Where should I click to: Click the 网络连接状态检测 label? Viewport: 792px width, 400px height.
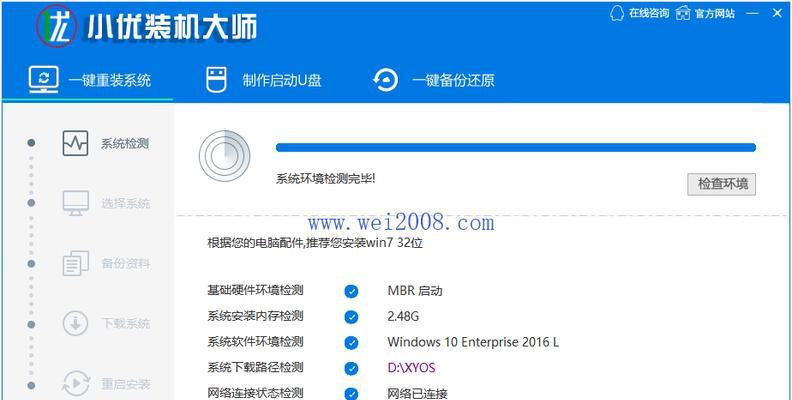255,393
